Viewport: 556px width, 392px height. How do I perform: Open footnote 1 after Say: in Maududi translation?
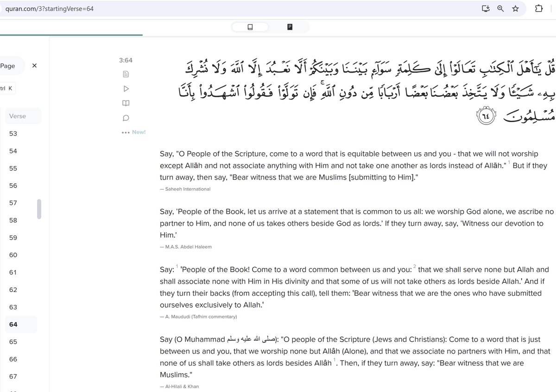[177, 266]
